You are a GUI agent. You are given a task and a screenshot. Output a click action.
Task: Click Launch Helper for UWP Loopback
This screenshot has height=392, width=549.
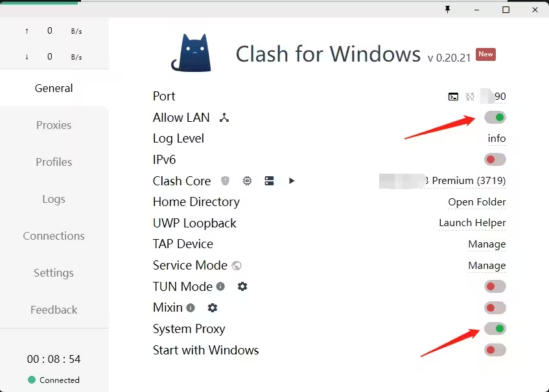pos(472,223)
